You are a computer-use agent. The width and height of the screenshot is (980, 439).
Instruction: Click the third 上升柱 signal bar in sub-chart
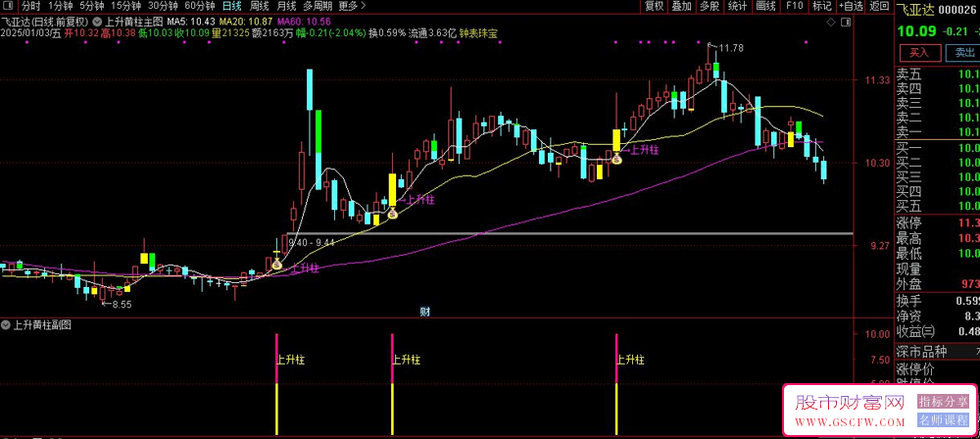point(616,384)
